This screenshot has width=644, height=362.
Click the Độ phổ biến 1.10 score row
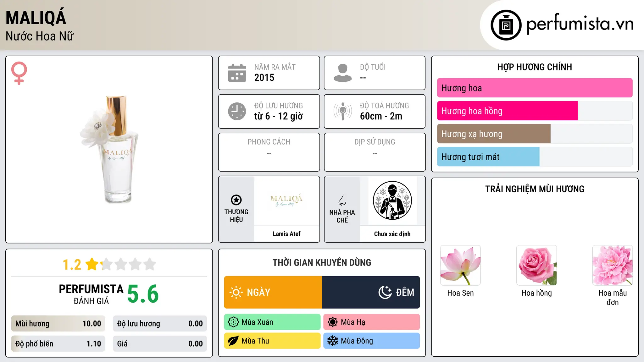58,344
